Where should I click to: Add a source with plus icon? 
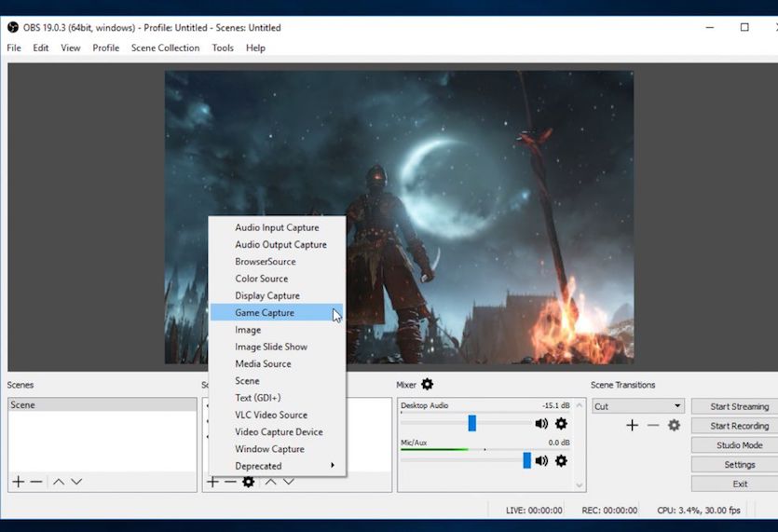(x=212, y=482)
